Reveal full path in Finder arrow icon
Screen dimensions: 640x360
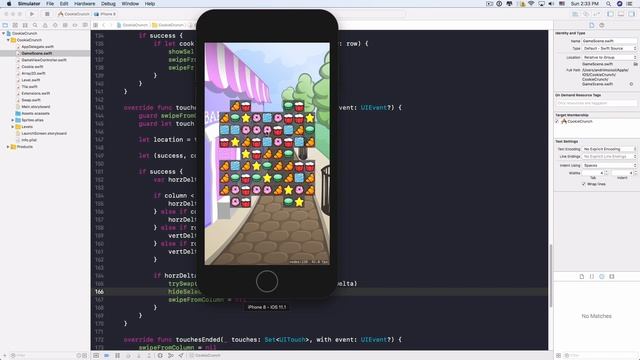(631, 84)
